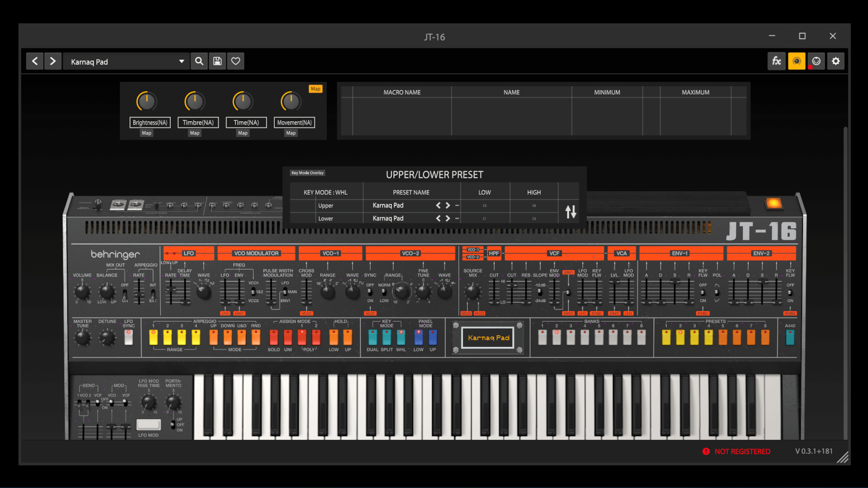The height and width of the screenshot is (488, 868).
Task: Click the SOURCE MIX knob
Action: tap(472, 292)
